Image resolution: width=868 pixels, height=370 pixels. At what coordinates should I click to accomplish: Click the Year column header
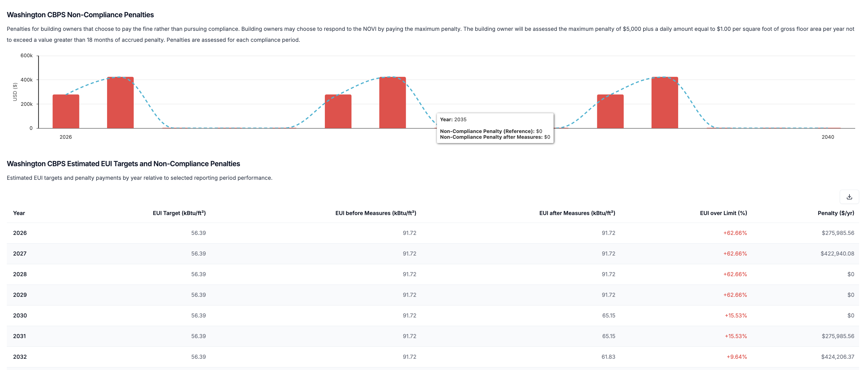(x=19, y=213)
